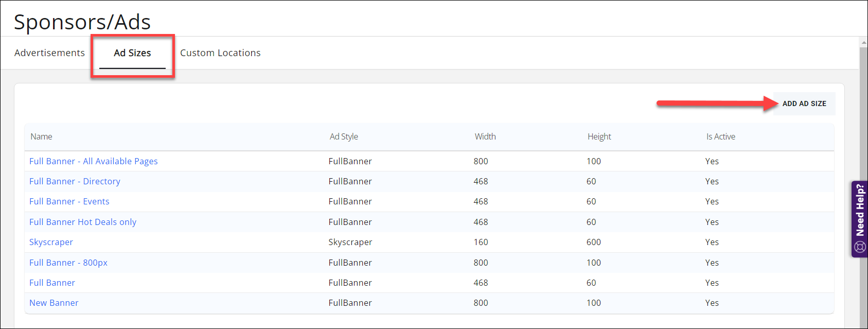Click Yes in the New Banner row
Screen dimensions: 868x329
[x=712, y=303]
